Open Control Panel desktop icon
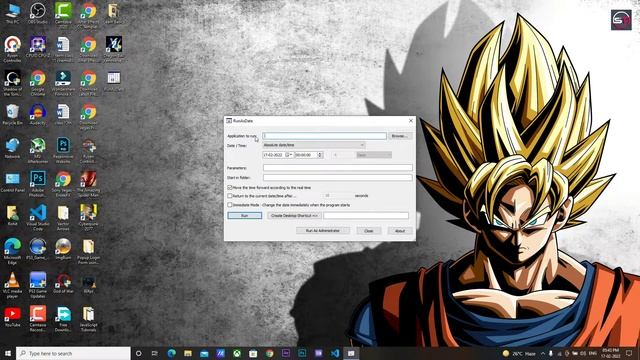 coord(12,182)
